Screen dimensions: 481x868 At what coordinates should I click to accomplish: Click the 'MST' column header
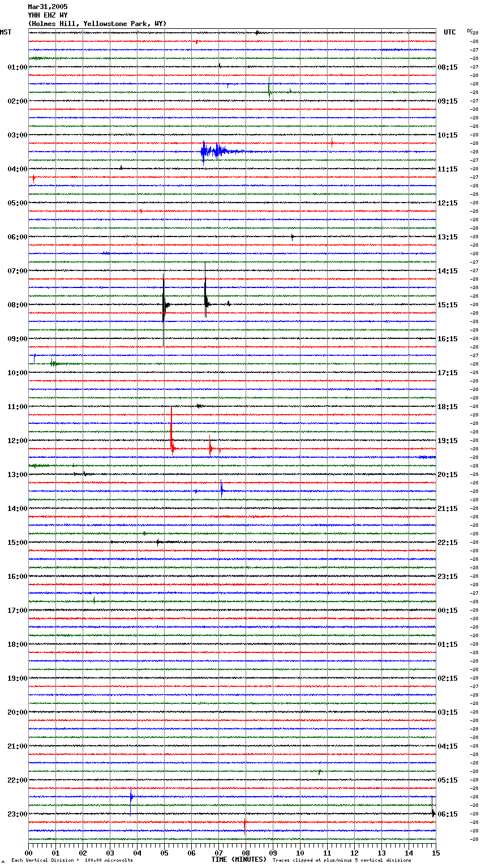6,32
